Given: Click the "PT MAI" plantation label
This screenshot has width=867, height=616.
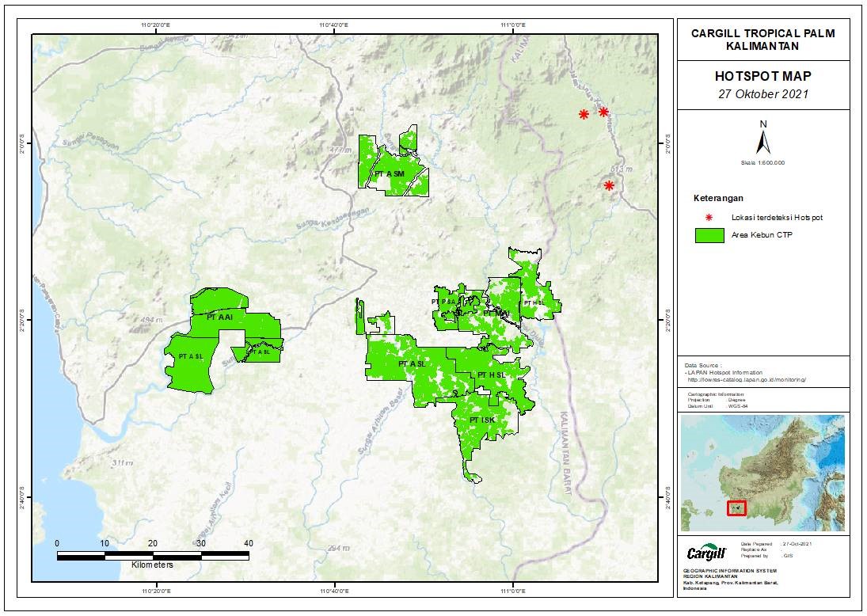Looking at the screenshot, I should [x=496, y=314].
